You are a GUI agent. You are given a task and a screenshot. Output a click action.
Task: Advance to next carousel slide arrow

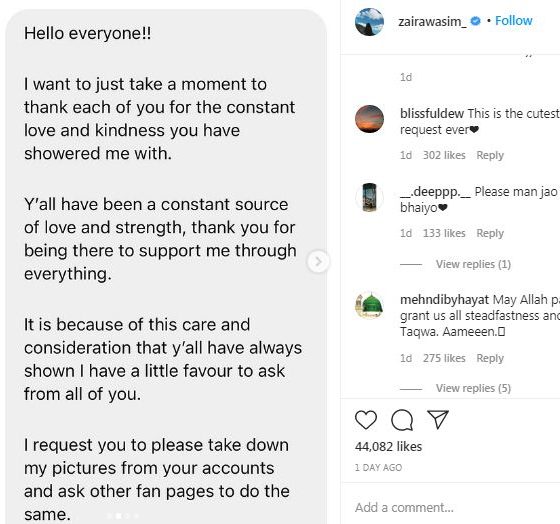click(x=318, y=262)
